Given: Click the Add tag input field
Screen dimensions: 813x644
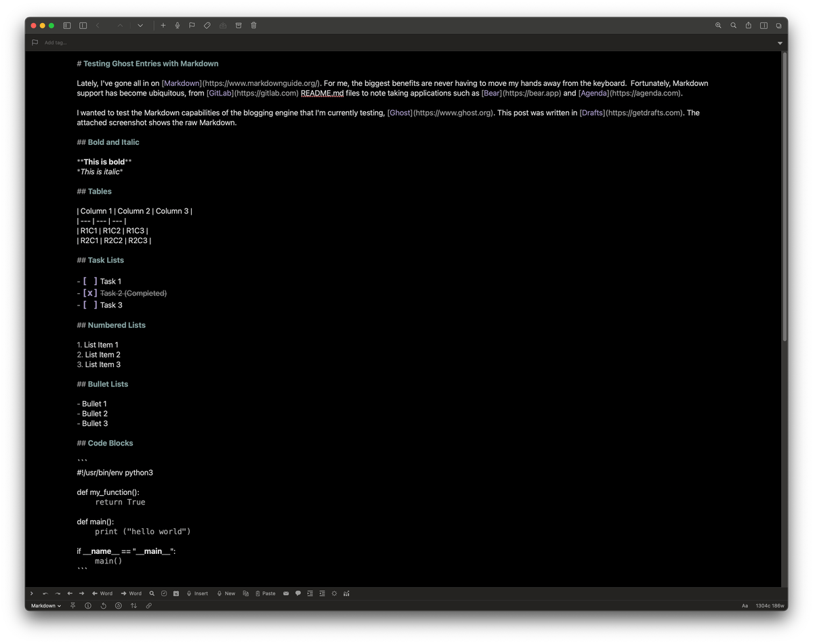Looking at the screenshot, I should coord(54,42).
